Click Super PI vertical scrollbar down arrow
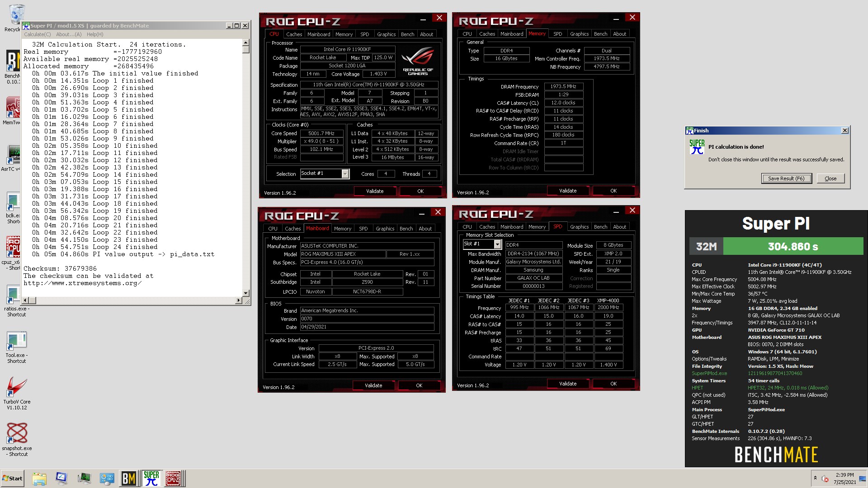The width and height of the screenshot is (868, 488). pos(246,293)
